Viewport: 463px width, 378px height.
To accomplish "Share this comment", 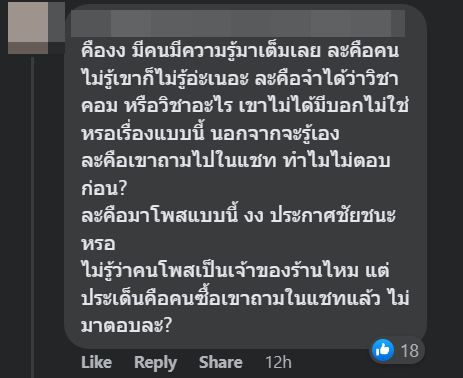I will pos(221,362).
